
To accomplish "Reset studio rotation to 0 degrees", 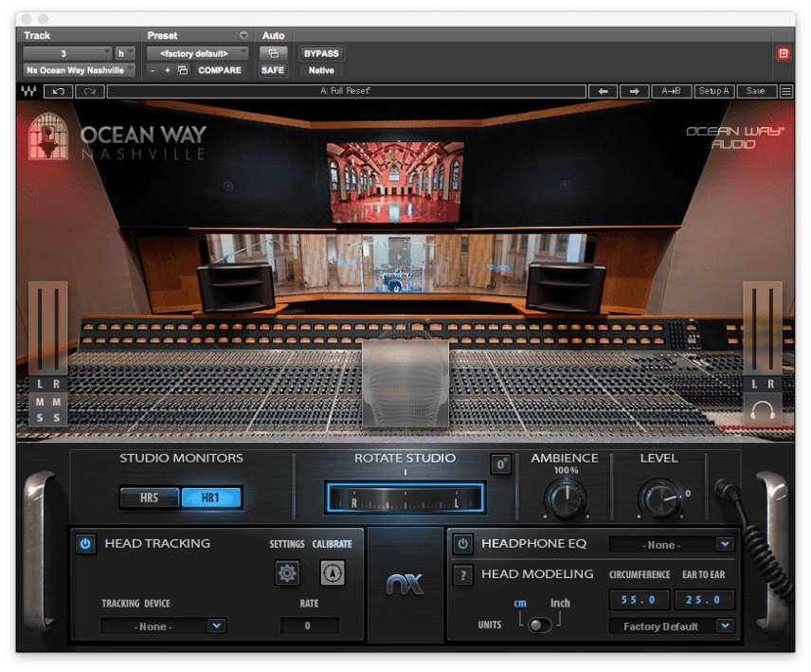I will pyautogui.click(x=500, y=464).
